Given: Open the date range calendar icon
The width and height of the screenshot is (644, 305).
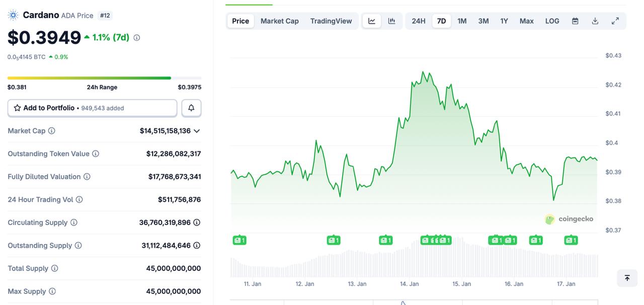Looking at the screenshot, I should tap(575, 21).
